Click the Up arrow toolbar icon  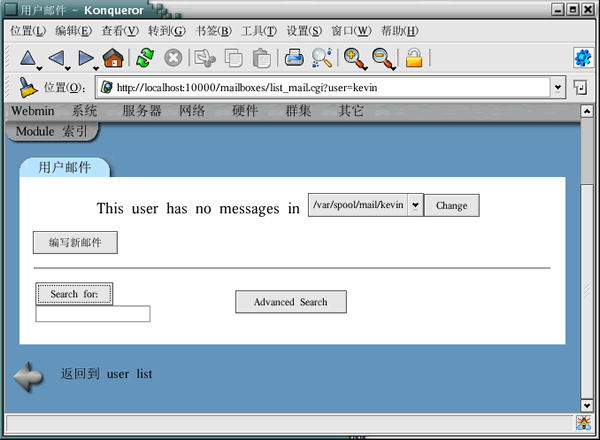pyautogui.click(x=28, y=58)
